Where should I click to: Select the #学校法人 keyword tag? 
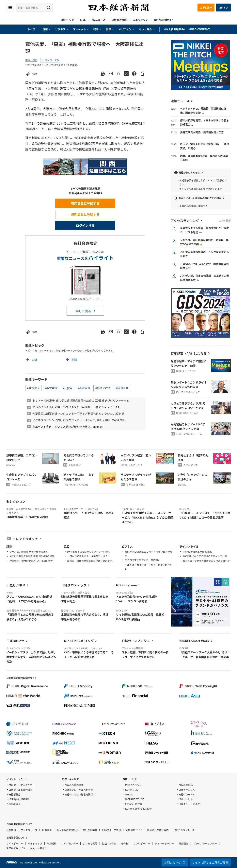coord(33,388)
